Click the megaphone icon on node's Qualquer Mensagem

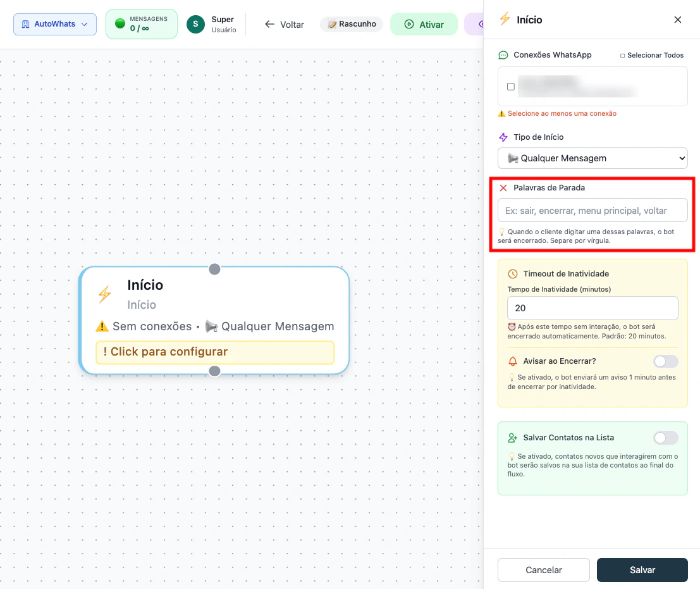pos(211,326)
